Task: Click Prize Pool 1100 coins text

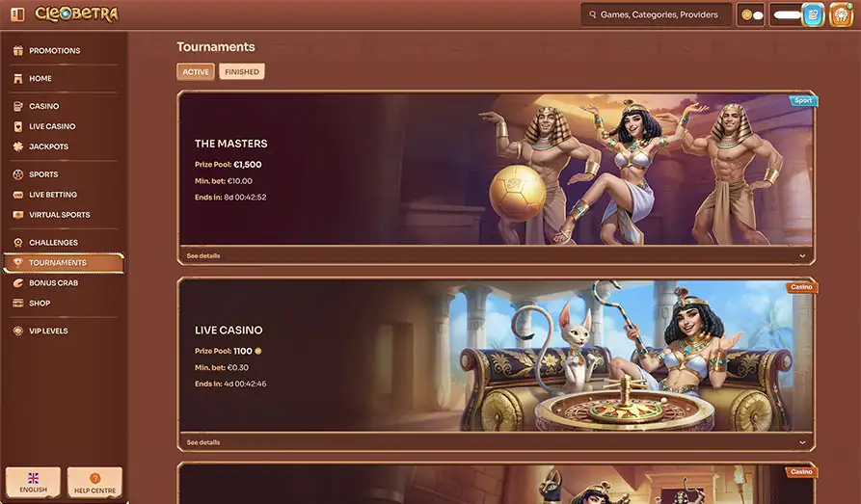Action: click(x=228, y=352)
